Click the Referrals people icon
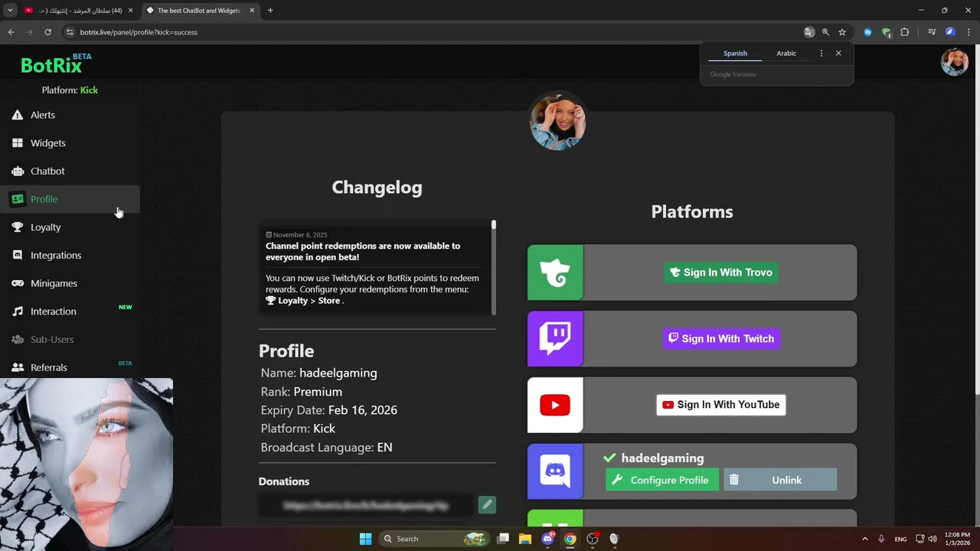 18,367
